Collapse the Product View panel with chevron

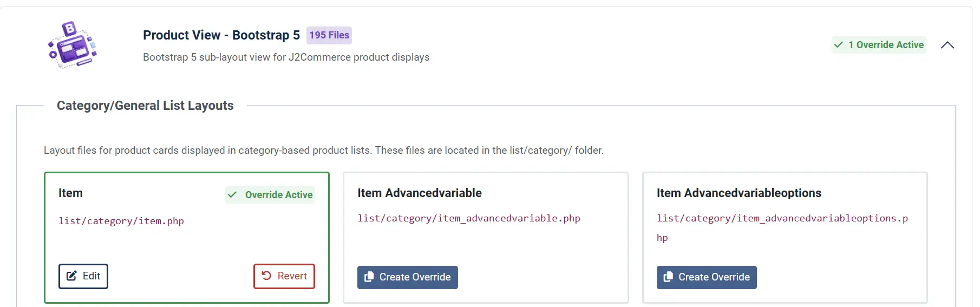click(x=947, y=45)
